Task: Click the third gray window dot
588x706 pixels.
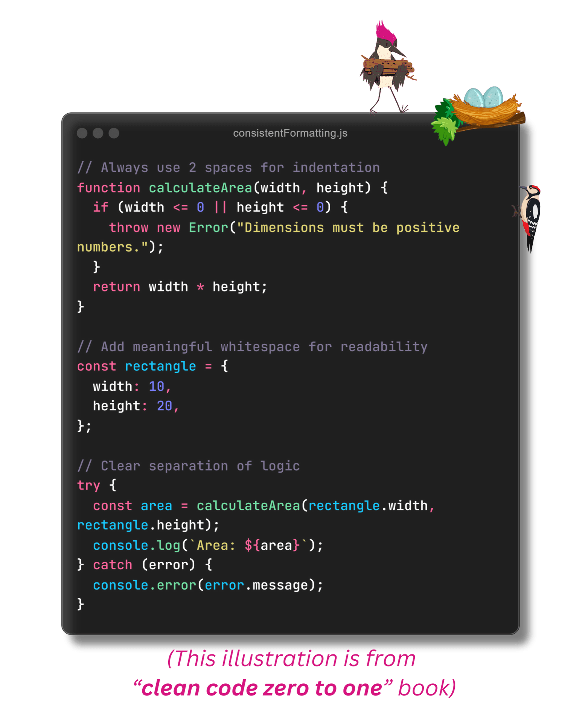Action: pyautogui.click(x=114, y=133)
